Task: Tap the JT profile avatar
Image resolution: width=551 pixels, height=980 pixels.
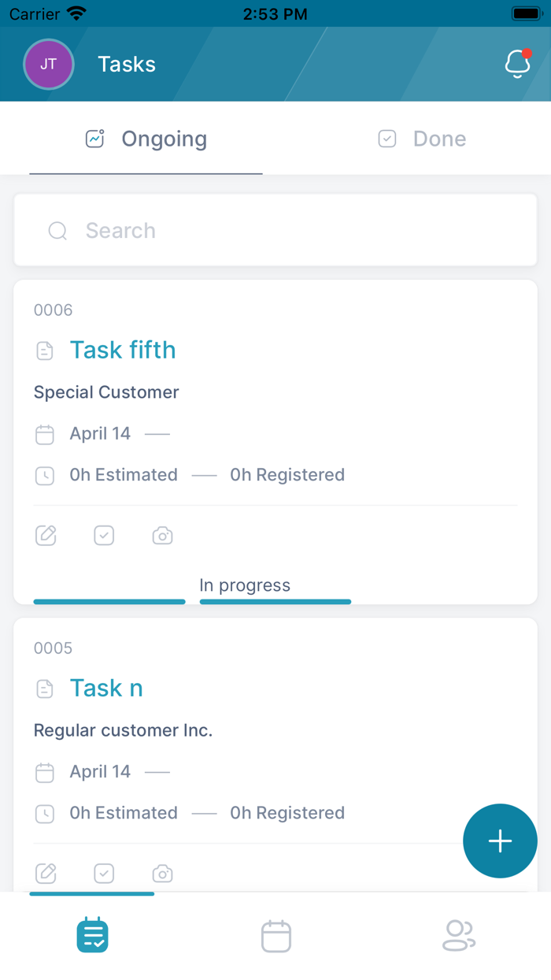Action: pos(49,64)
